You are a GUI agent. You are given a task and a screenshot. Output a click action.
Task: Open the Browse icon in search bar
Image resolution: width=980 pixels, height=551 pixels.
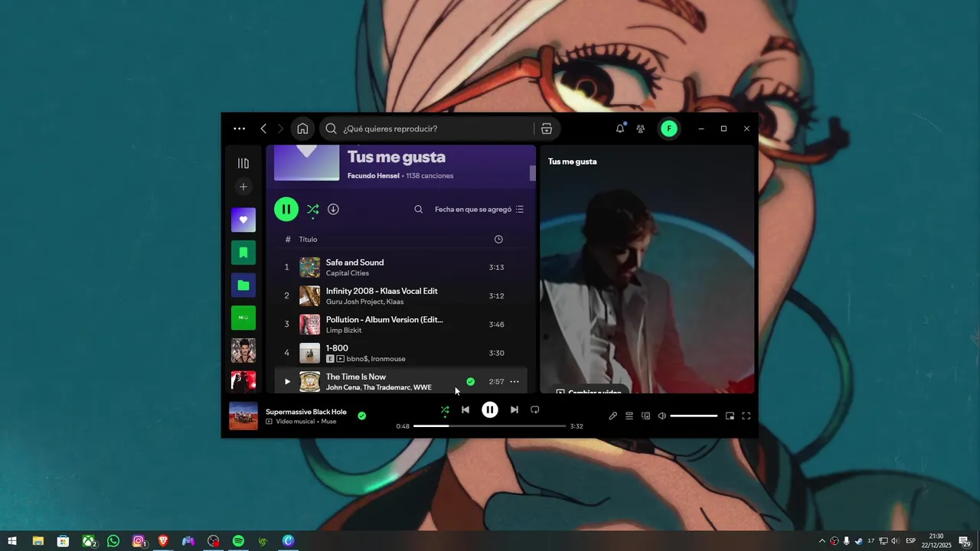[x=547, y=129]
